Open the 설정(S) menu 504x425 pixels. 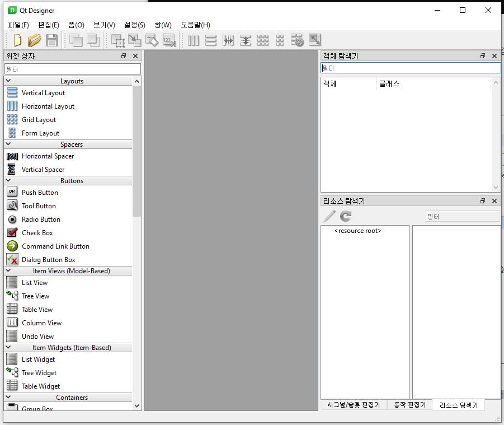135,25
